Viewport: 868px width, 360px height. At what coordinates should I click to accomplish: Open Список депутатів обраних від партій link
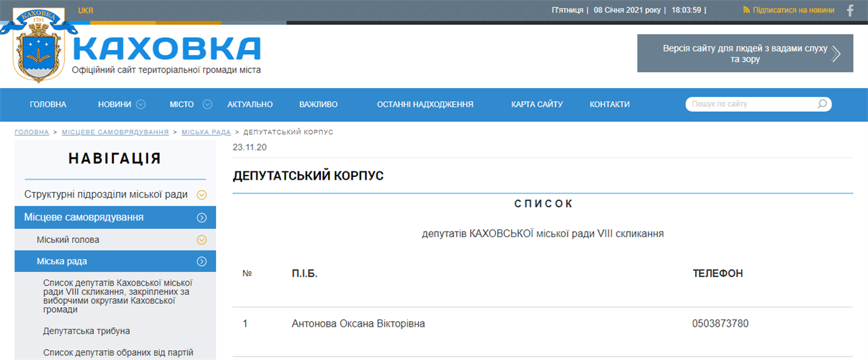118,352
